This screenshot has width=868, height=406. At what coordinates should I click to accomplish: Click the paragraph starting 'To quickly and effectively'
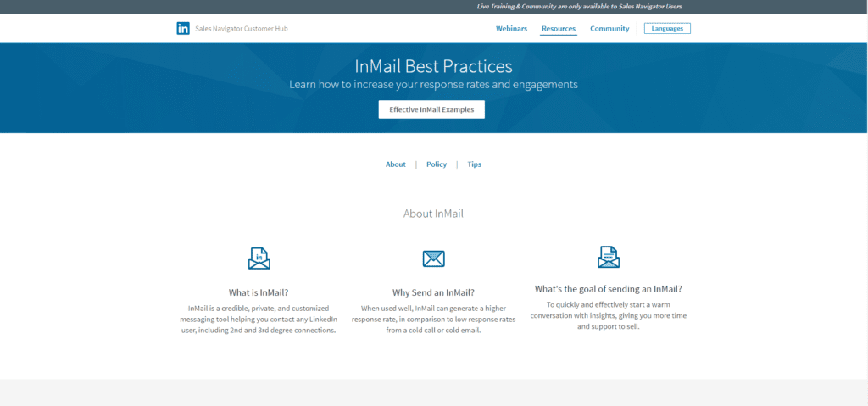coord(609,315)
